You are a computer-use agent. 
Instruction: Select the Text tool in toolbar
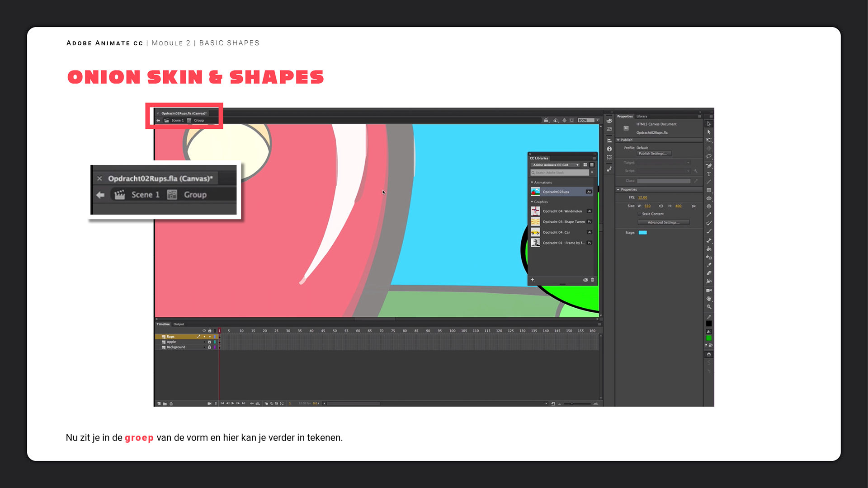point(709,174)
